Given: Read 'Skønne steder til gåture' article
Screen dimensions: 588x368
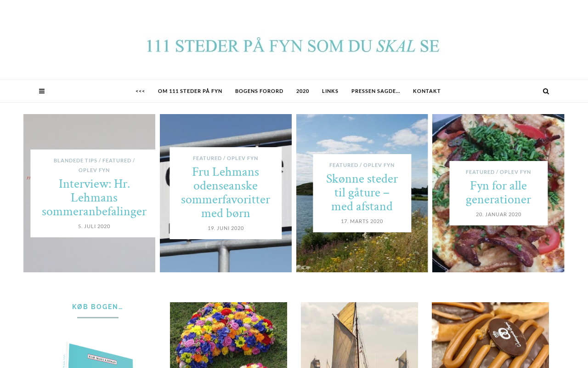Looking at the screenshot, I should (x=362, y=192).
